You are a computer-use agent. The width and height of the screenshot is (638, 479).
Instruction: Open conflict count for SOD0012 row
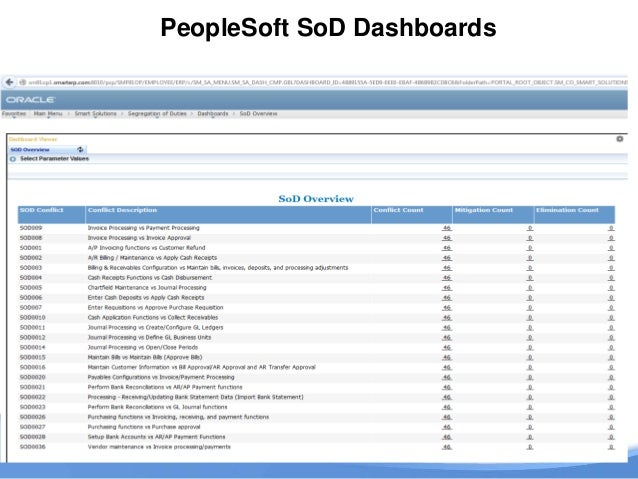447,337
